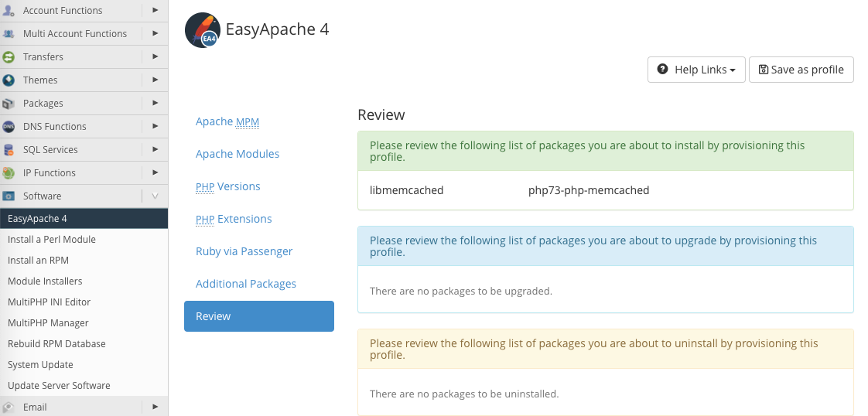This screenshot has width=868, height=416.
Task: Click the SQL Services database icon
Action: (9, 149)
